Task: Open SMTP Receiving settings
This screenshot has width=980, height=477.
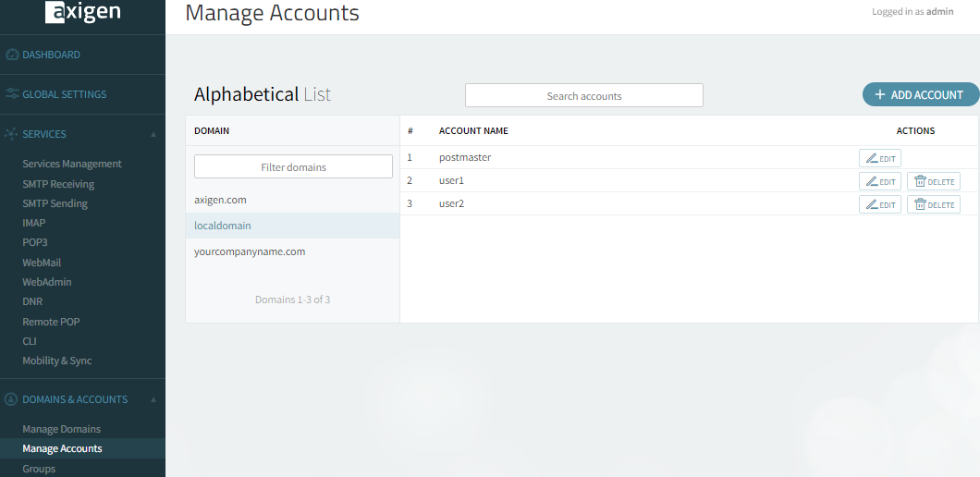Action: tap(58, 184)
